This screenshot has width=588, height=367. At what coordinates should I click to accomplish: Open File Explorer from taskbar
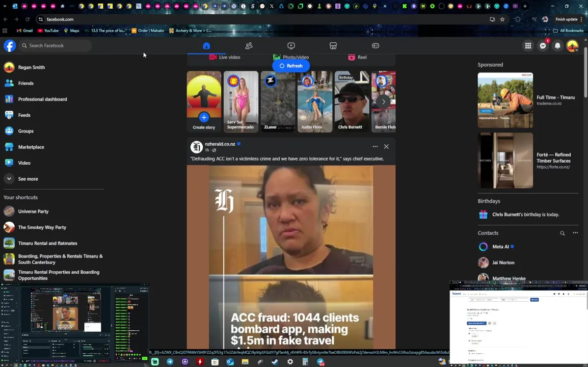[245, 362]
